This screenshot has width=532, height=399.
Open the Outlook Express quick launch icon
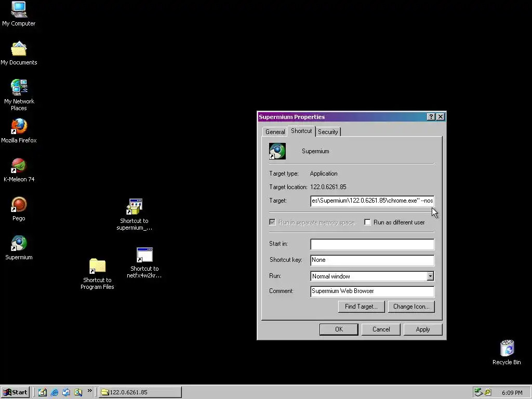66,392
